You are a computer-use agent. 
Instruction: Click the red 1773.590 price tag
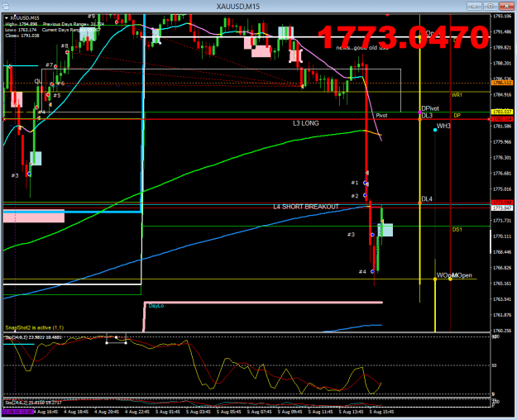coord(502,203)
